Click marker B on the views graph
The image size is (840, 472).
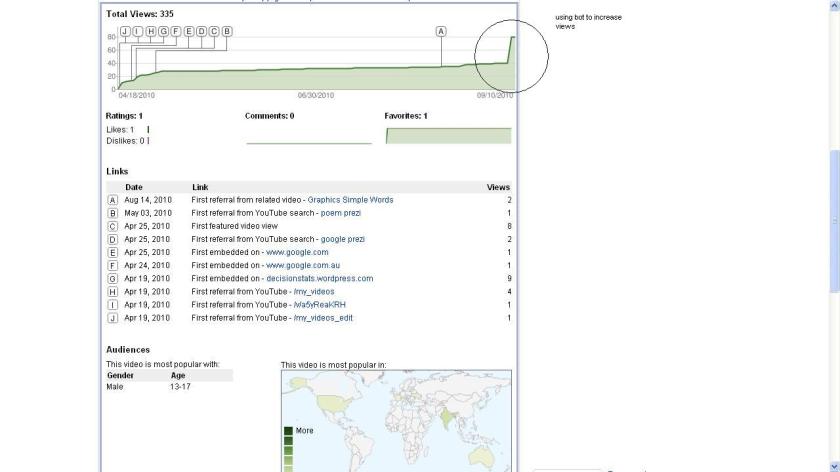click(227, 31)
